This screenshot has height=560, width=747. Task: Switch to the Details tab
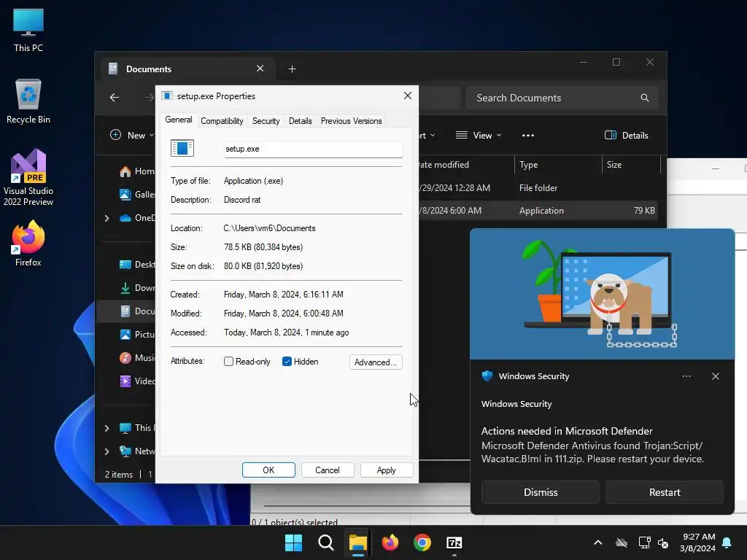[300, 121]
